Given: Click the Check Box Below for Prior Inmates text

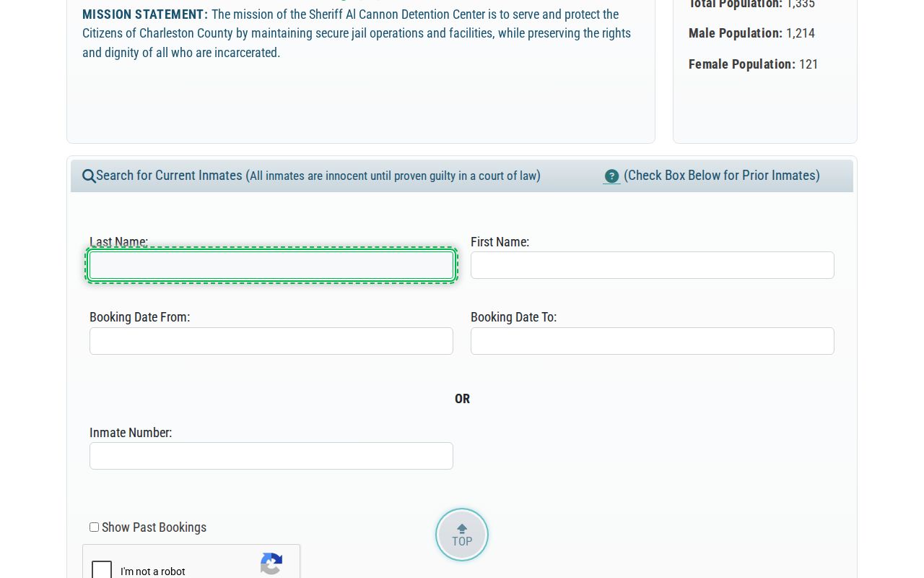Looking at the screenshot, I should tap(722, 176).
